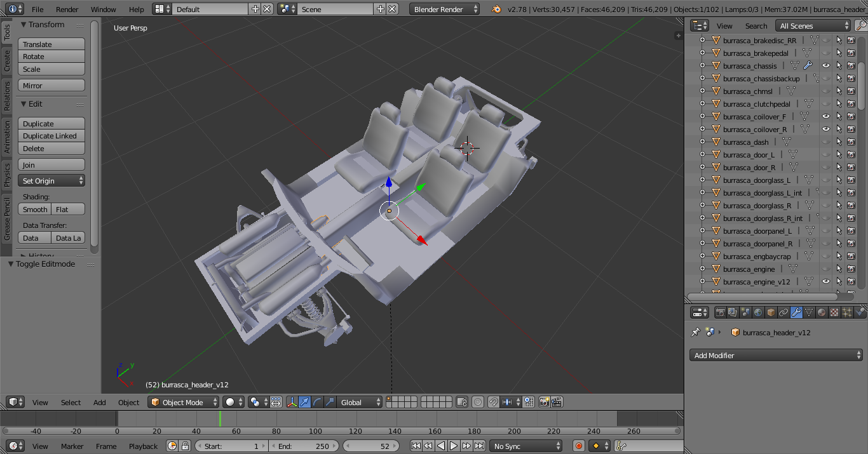Open the Add Modifier dropdown
The width and height of the screenshot is (868, 454).
point(776,356)
